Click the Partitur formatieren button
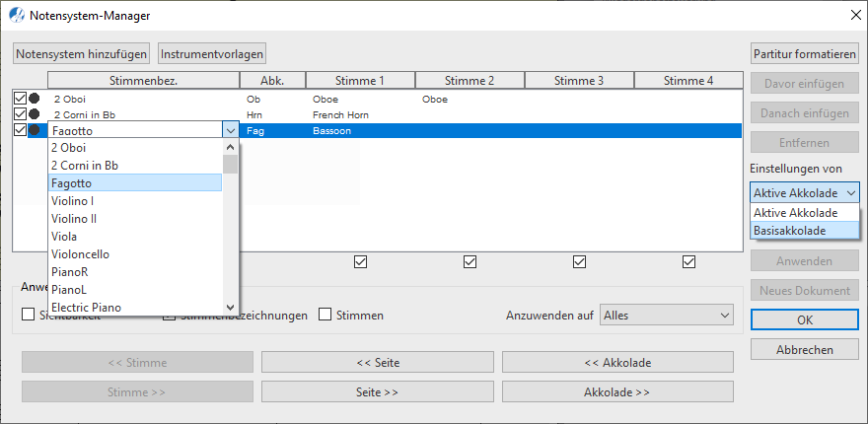 805,53
